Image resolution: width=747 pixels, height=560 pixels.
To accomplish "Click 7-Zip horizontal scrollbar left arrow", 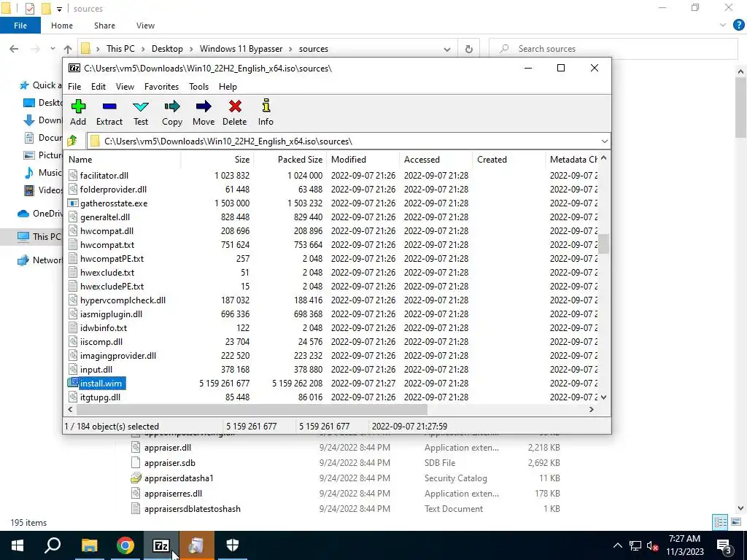I will coord(71,410).
